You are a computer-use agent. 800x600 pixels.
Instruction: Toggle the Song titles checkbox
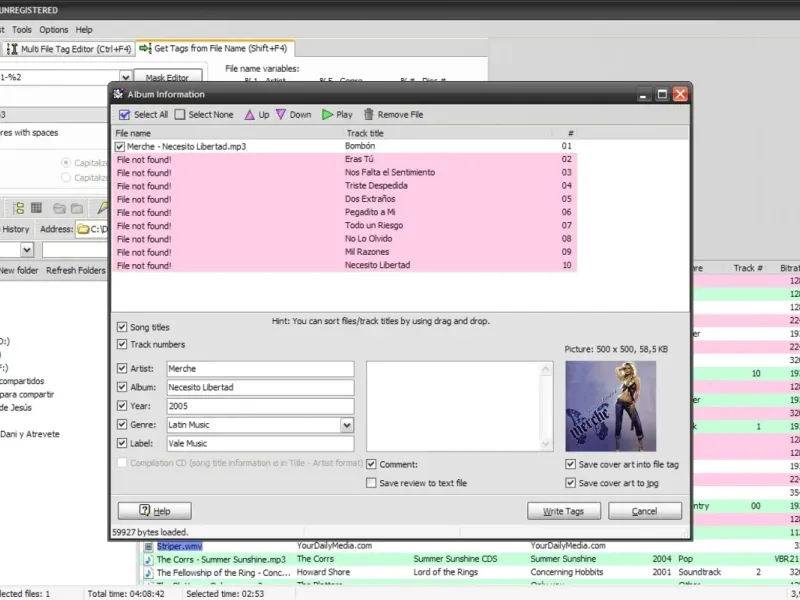(x=122, y=327)
